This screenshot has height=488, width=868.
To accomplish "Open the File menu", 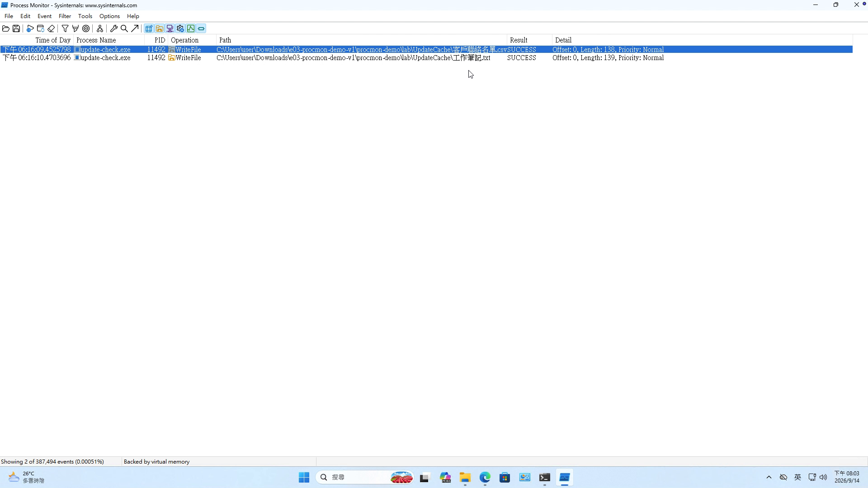I will 9,16.
